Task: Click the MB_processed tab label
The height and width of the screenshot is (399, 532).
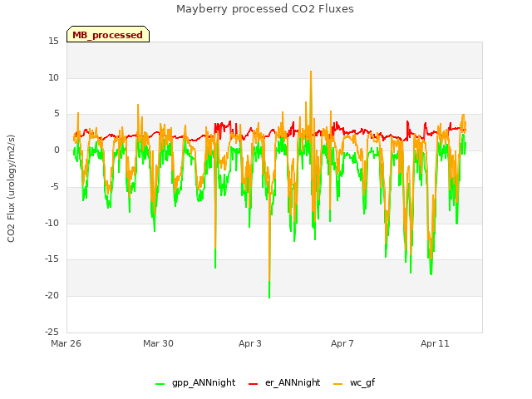Action: 107,35
